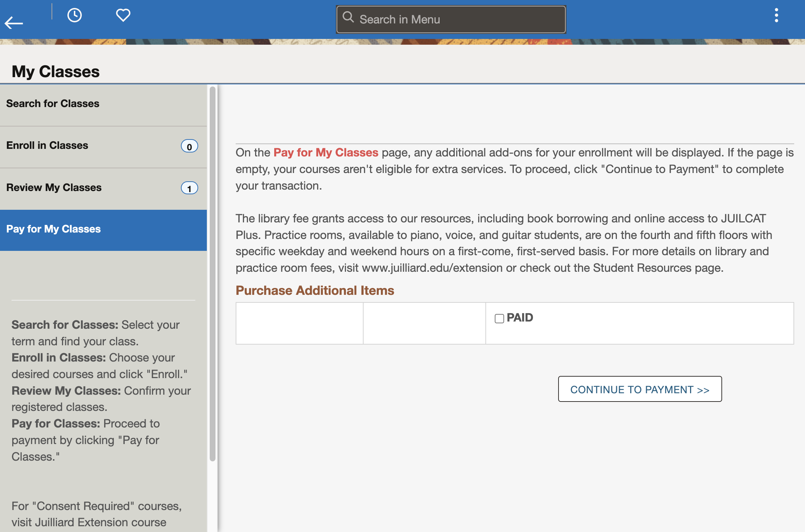Click the bold Search for Classes: help label
805x532 pixels.
tap(65, 325)
